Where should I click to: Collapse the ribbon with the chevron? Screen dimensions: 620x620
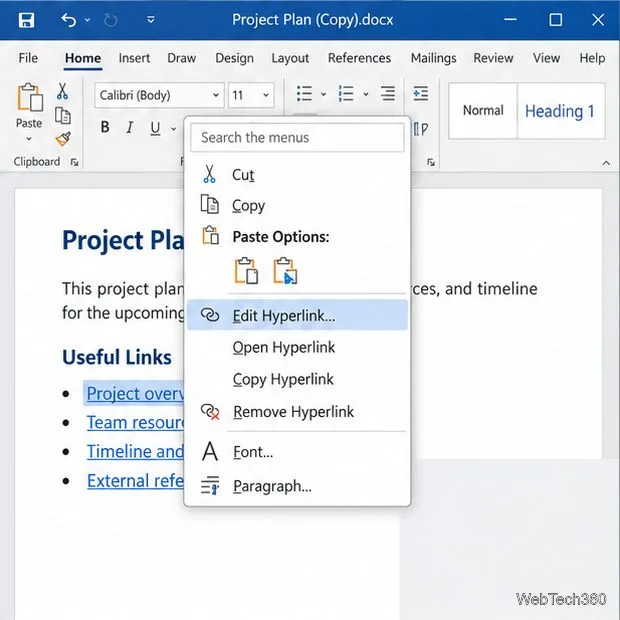[x=606, y=163]
